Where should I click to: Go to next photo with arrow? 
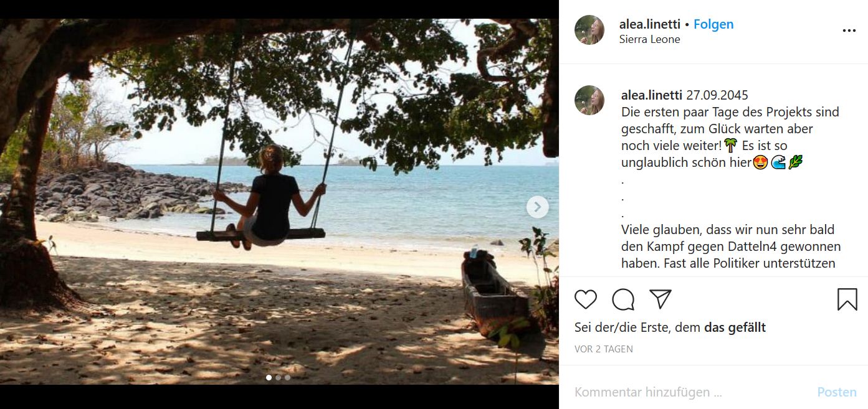pyautogui.click(x=537, y=207)
